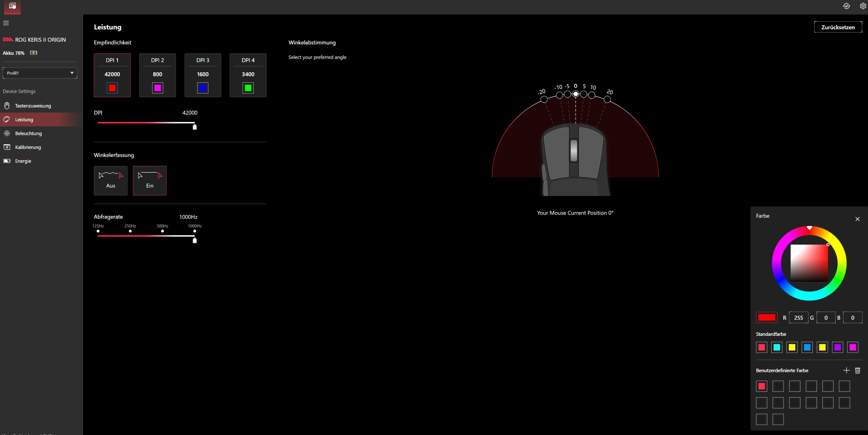The height and width of the screenshot is (435, 868).
Task: Pick the cyan standard color swatch
Action: (777, 347)
